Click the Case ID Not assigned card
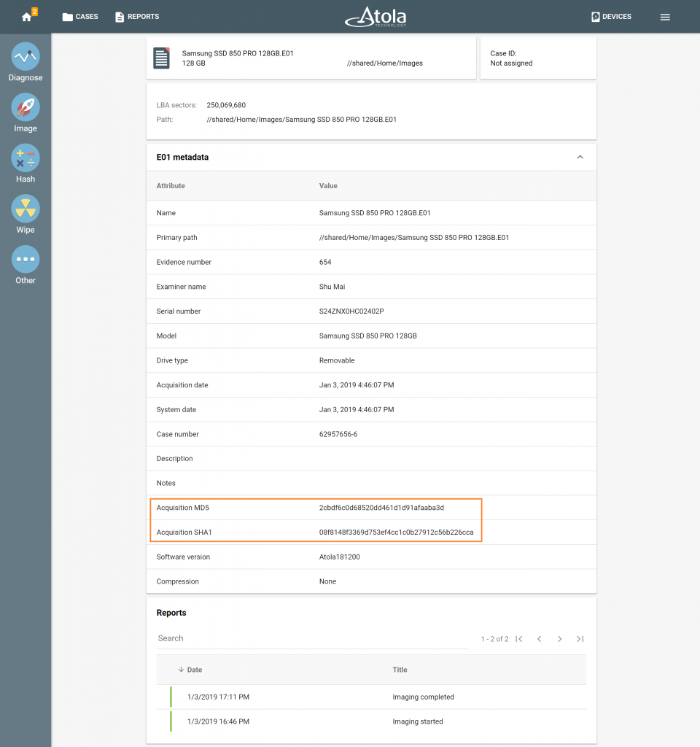The image size is (700, 747). click(x=538, y=58)
